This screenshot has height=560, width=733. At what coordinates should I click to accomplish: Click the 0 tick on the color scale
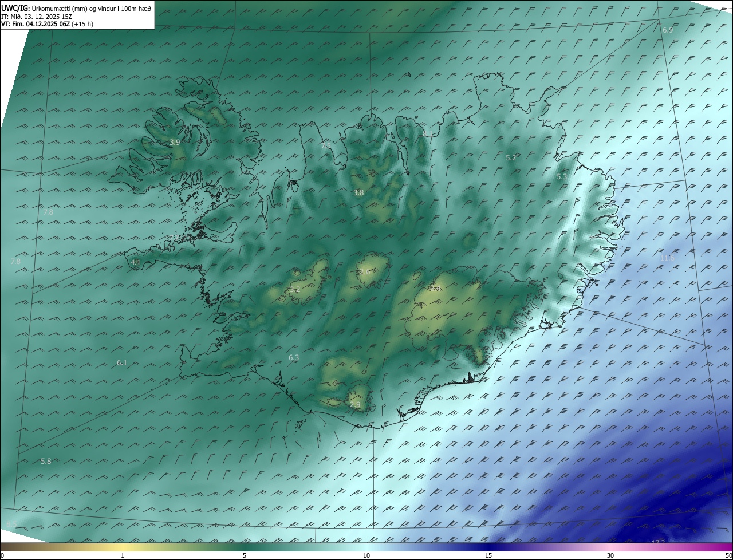point(2,555)
